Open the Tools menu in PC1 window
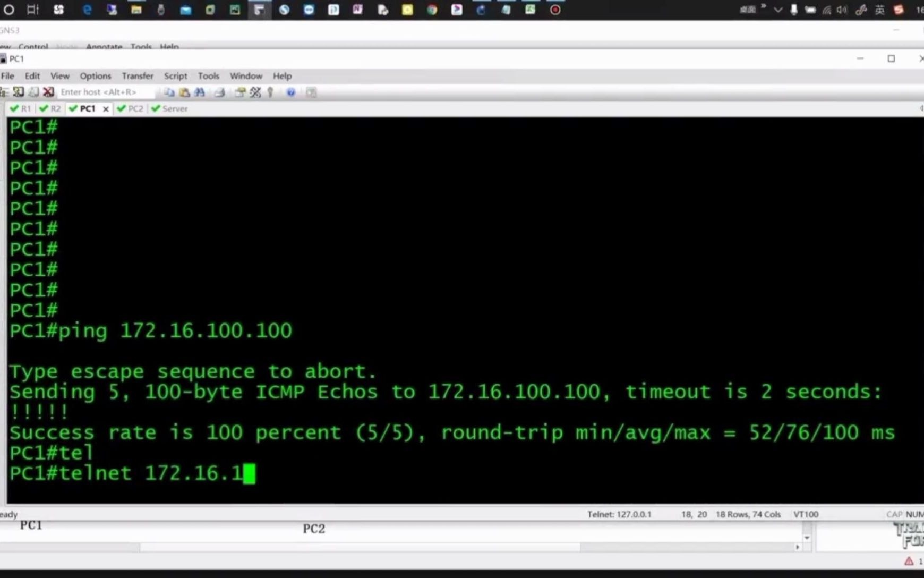The height and width of the screenshot is (578, 924). click(x=209, y=76)
